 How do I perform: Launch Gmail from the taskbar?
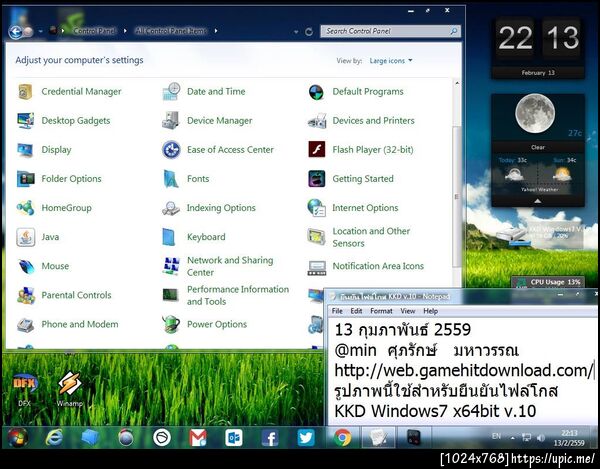[198, 438]
